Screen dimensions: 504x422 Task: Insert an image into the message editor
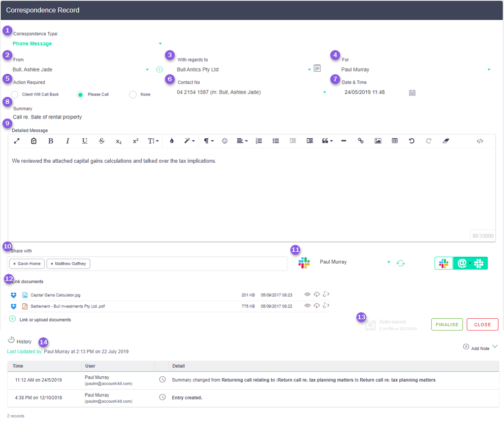(378, 141)
